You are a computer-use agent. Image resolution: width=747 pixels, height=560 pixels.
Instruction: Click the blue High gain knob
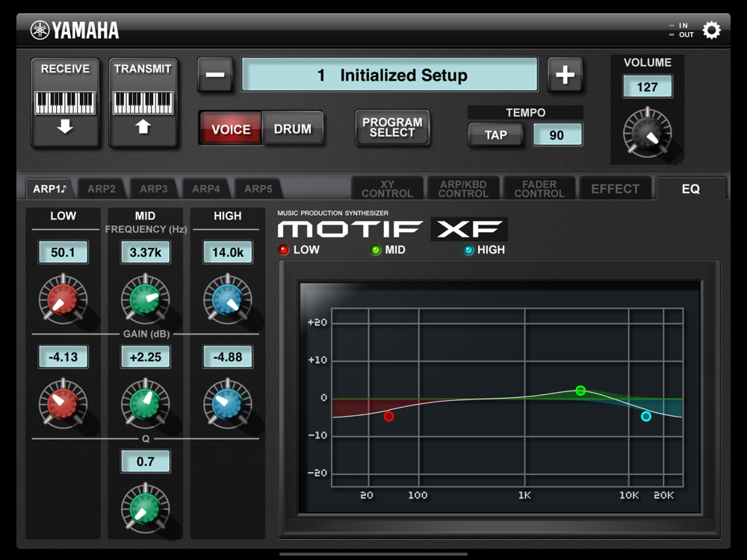(228, 403)
